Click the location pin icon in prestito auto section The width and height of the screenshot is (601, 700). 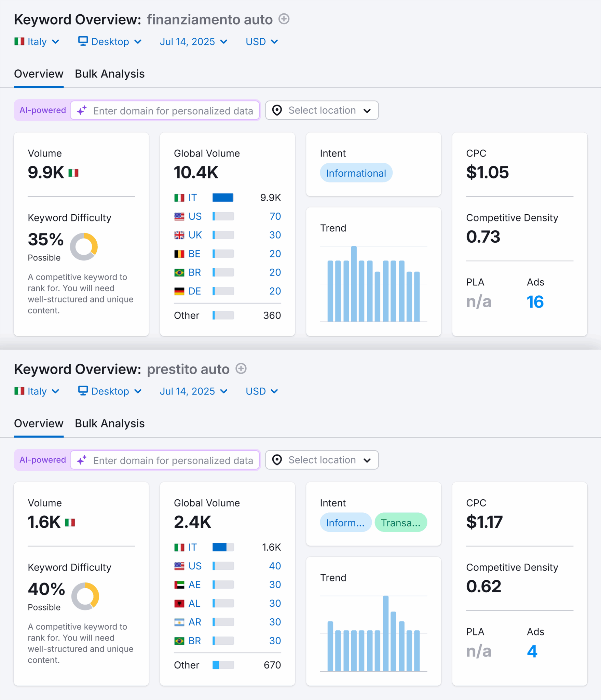click(x=277, y=460)
